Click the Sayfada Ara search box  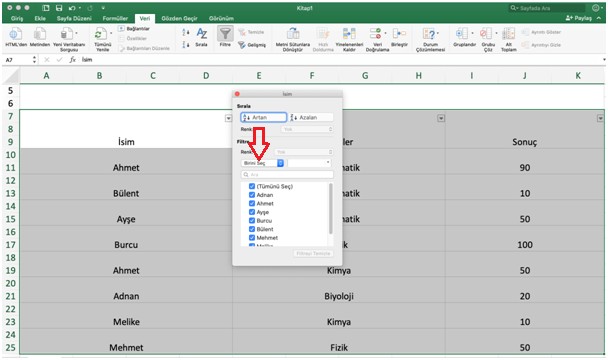pyautogui.click(x=547, y=8)
